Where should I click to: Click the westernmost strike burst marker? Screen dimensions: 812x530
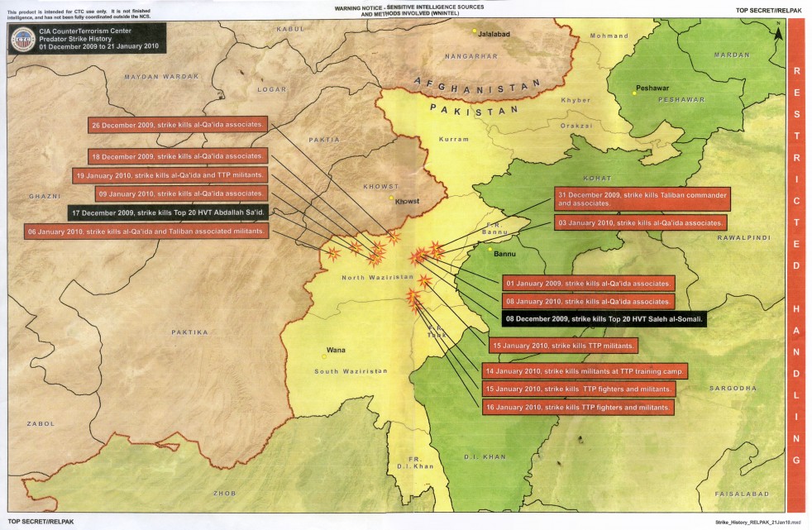332,253
